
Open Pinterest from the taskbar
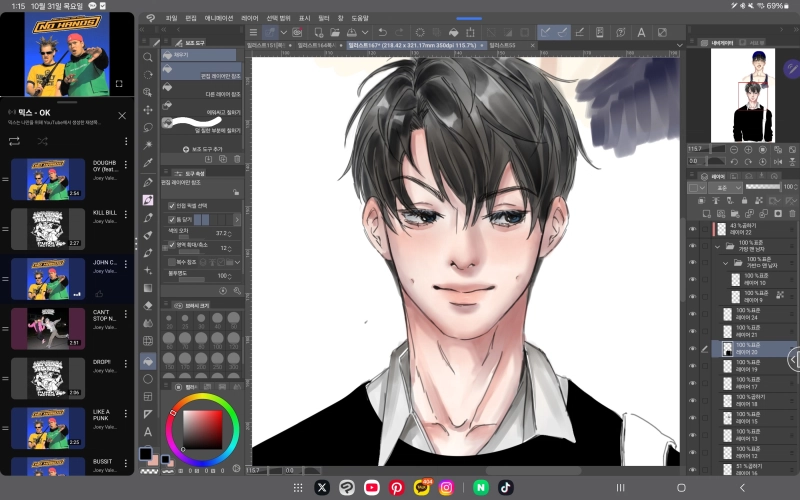pos(397,487)
